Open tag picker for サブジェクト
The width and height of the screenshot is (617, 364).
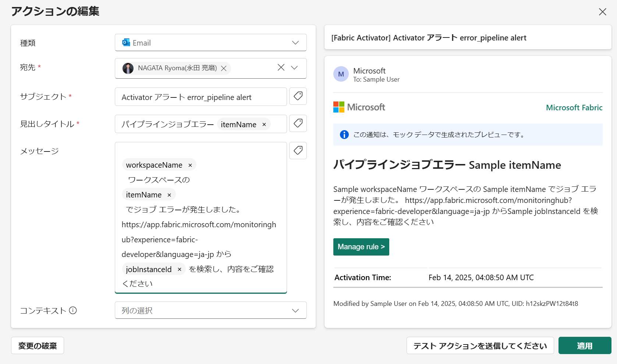tap(298, 96)
